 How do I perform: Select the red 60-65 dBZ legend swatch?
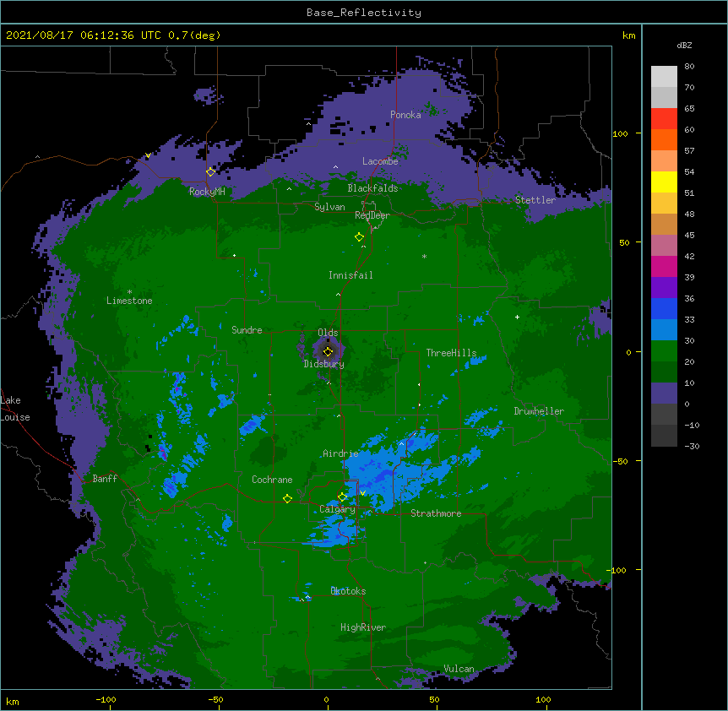664,119
